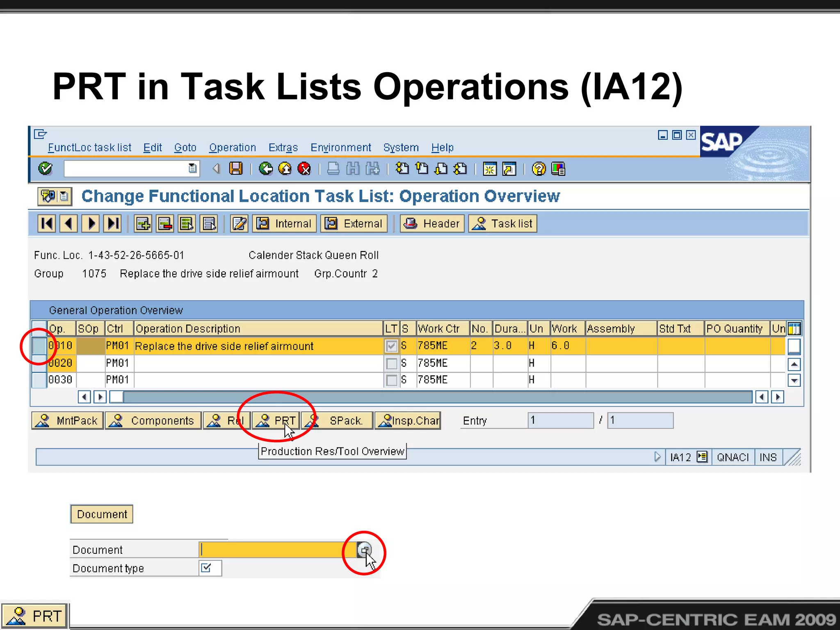Click the Select All rows icon
The width and height of the screenshot is (840, 630).
(x=187, y=224)
